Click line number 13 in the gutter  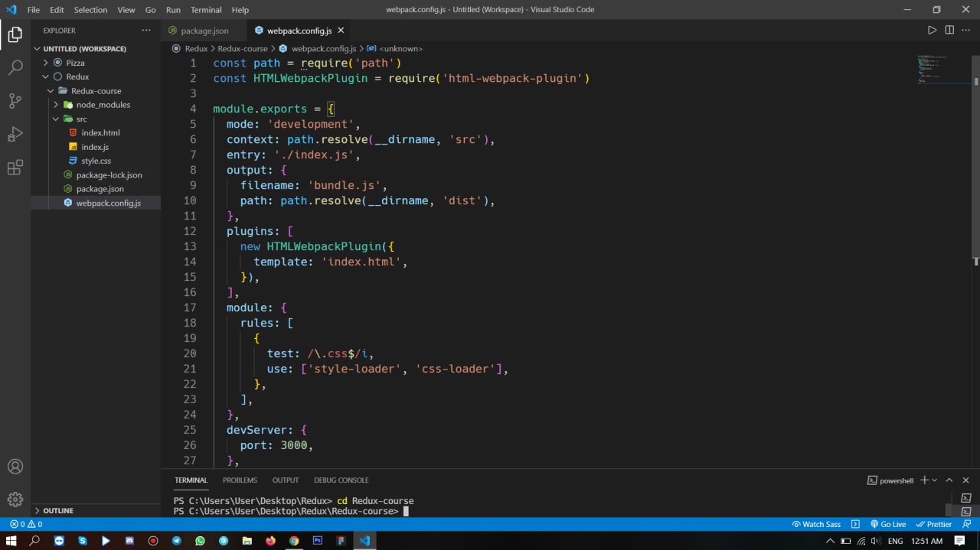coord(189,246)
